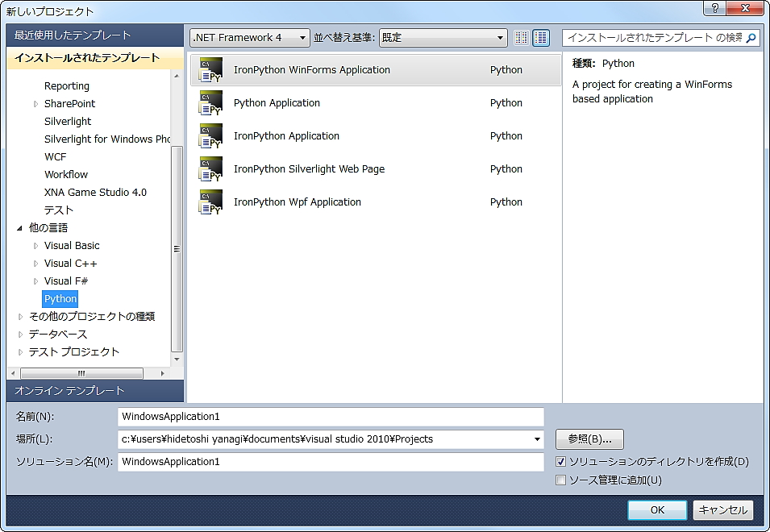Expand the テスト プロジェクト node
The image size is (770, 532).
click(x=20, y=352)
